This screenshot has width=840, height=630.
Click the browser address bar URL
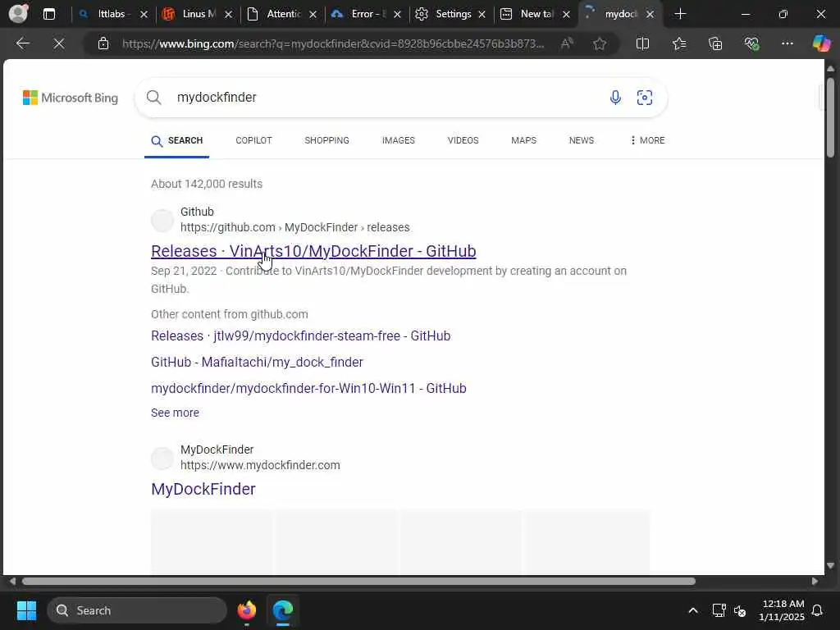[333, 43]
